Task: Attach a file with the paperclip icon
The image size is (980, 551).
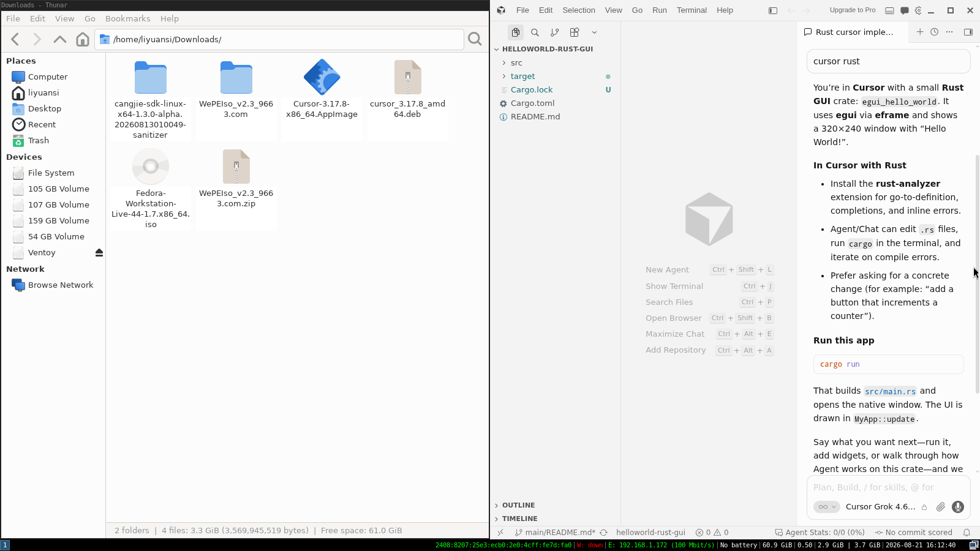Action: coord(941,506)
